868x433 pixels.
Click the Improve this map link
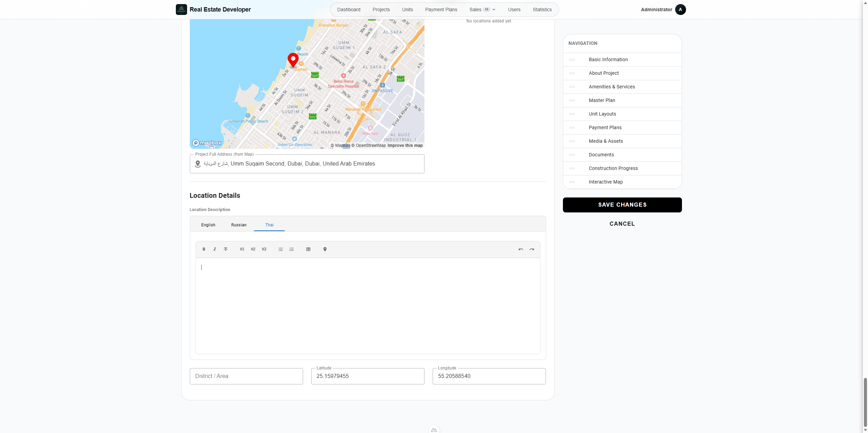[x=405, y=145]
